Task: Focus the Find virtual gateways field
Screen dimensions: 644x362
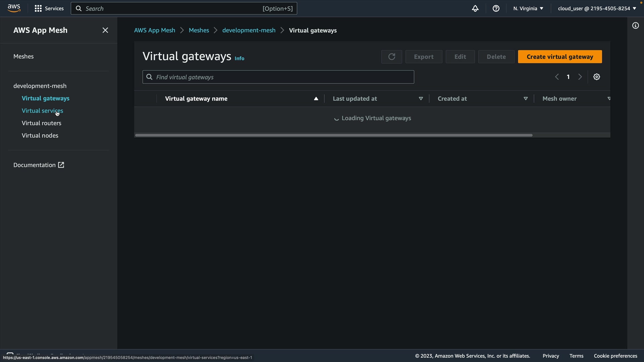Action: pos(278,77)
